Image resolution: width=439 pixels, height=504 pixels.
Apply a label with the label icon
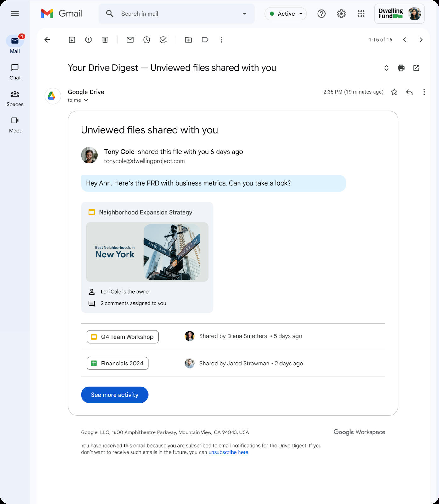(x=205, y=40)
